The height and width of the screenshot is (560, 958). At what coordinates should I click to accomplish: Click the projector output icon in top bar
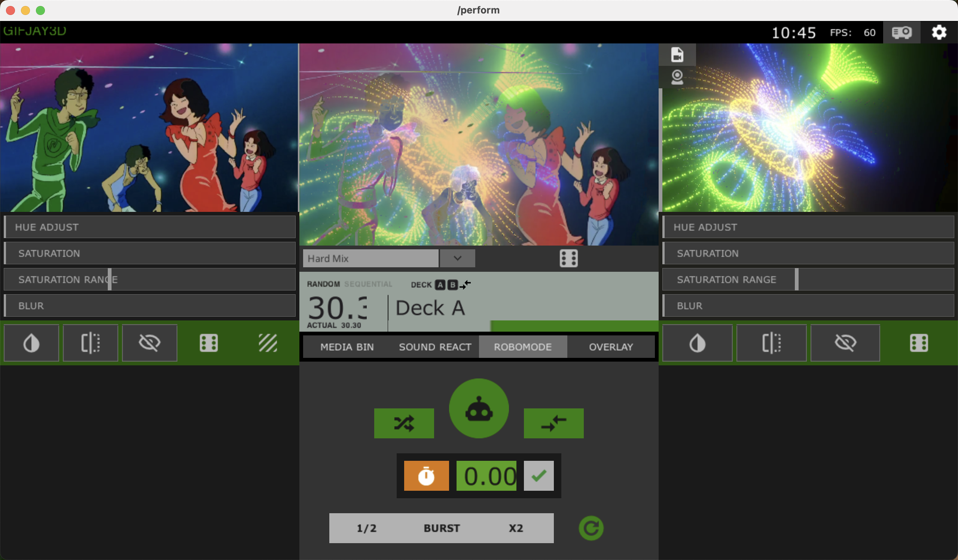[x=901, y=32]
